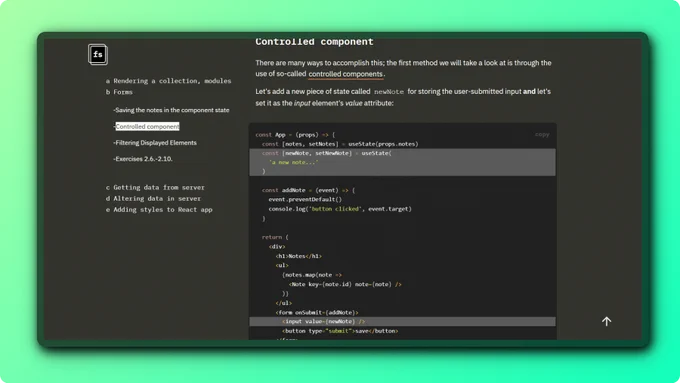Select the highlighted 'Controlled component' item
Viewport: 680px width, 383px height.
point(147,127)
